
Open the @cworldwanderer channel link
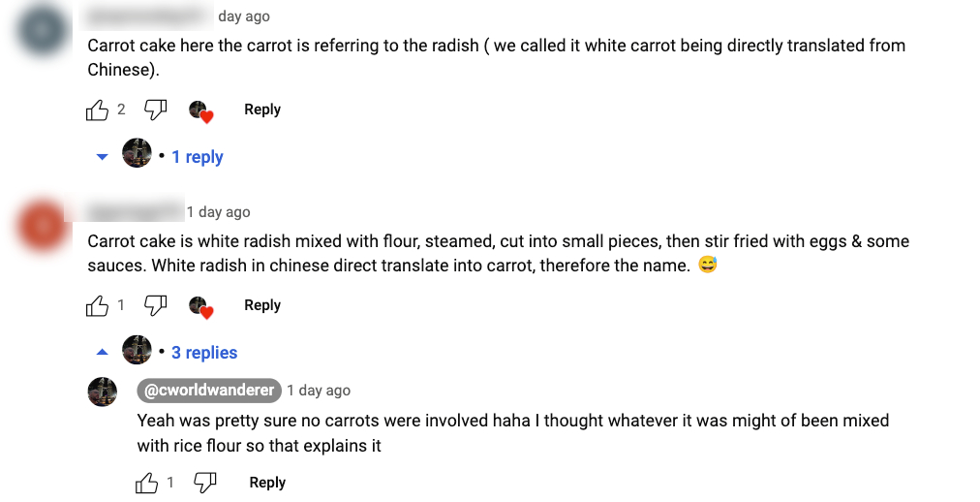point(209,391)
